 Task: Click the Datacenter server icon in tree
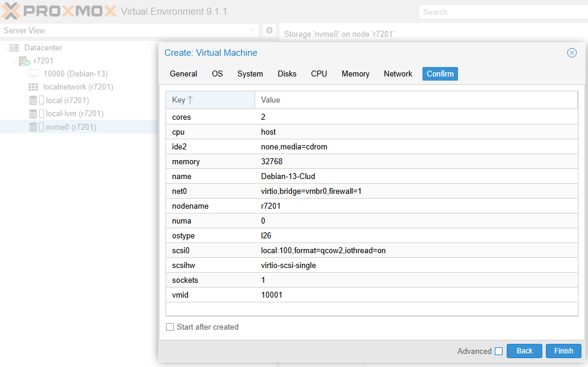point(14,47)
